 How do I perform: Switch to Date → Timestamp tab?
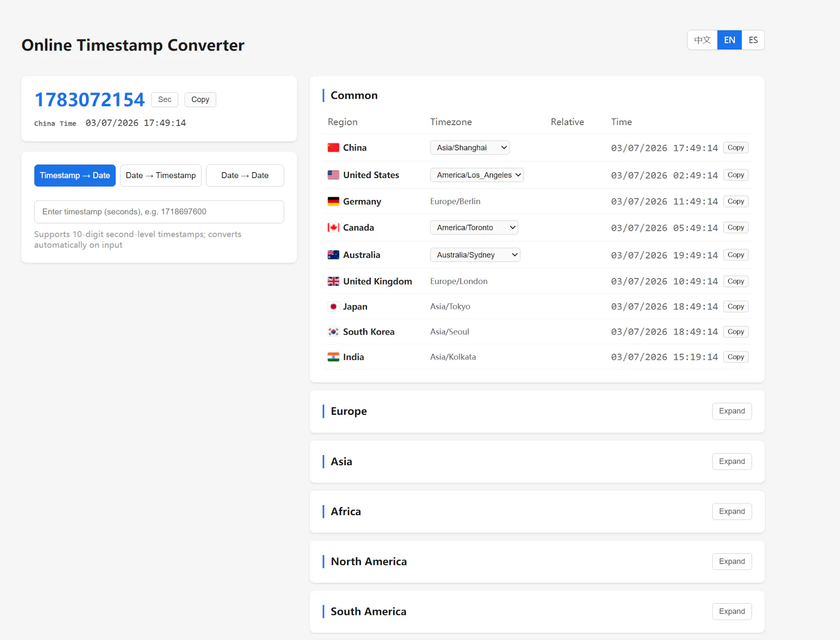161,175
